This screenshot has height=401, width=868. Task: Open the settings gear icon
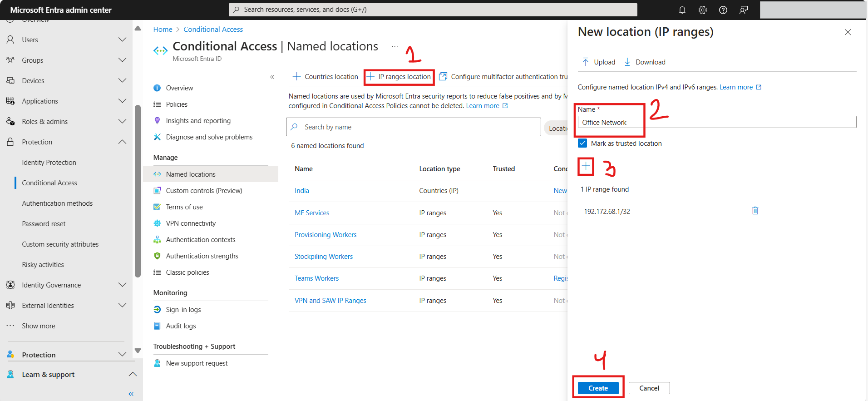[703, 10]
